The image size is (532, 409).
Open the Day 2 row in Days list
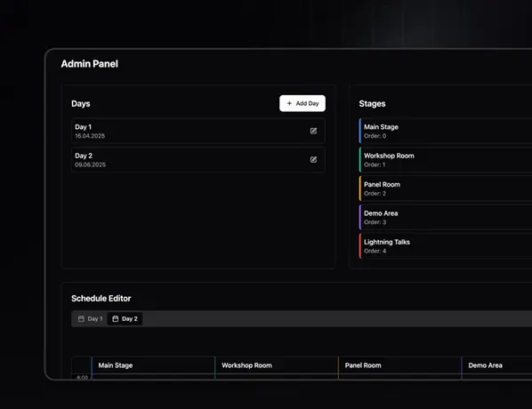pyautogui.click(x=198, y=160)
